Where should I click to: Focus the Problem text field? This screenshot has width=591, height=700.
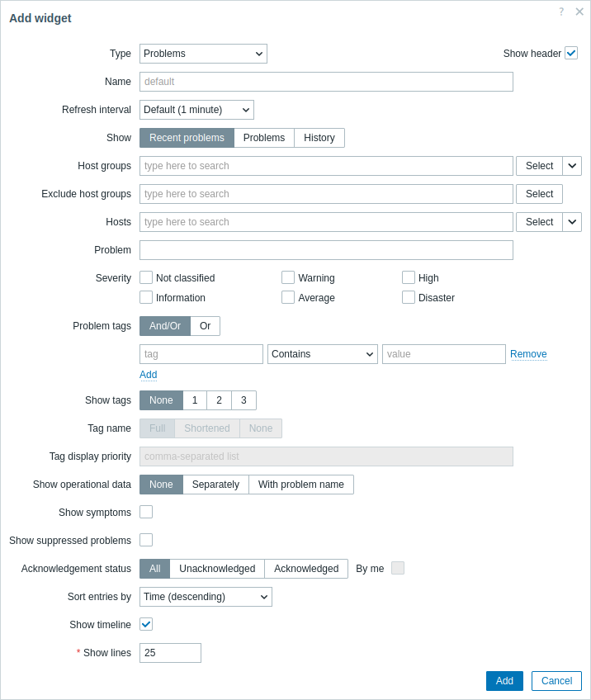(326, 250)
